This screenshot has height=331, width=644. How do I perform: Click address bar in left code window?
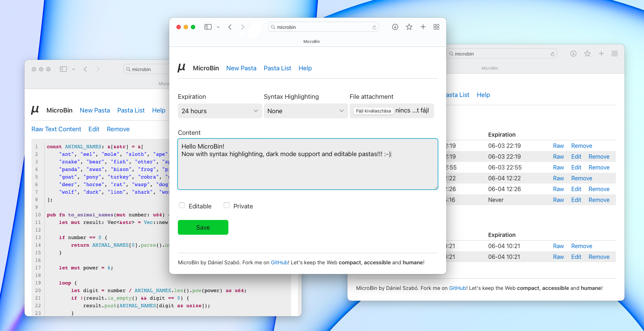[x=146, y=69]
